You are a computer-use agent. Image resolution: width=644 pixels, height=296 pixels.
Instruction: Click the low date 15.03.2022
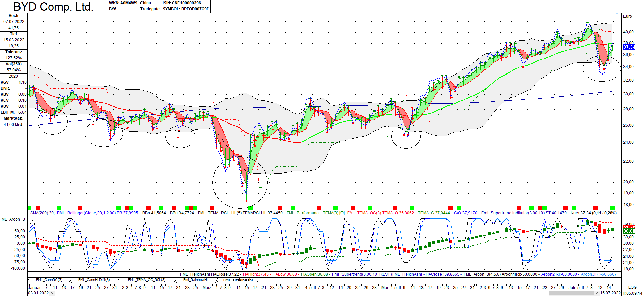14,40
